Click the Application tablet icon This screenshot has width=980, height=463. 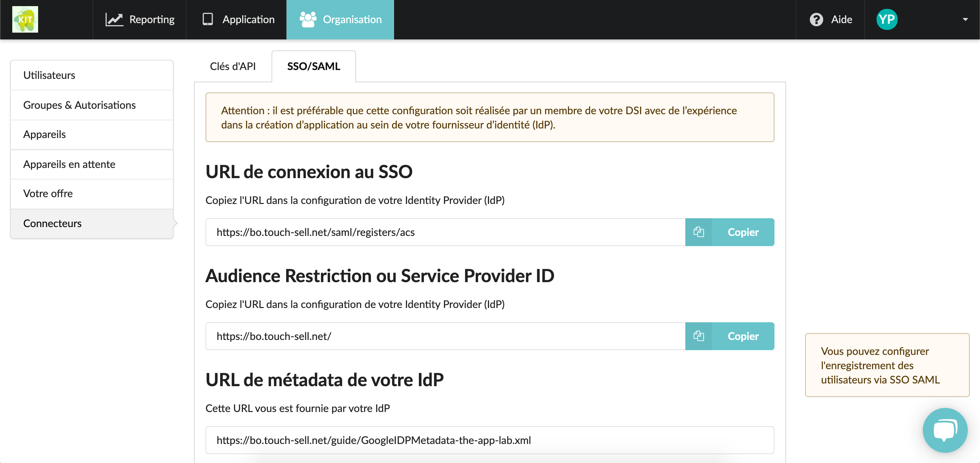click(x=208, y=19)
